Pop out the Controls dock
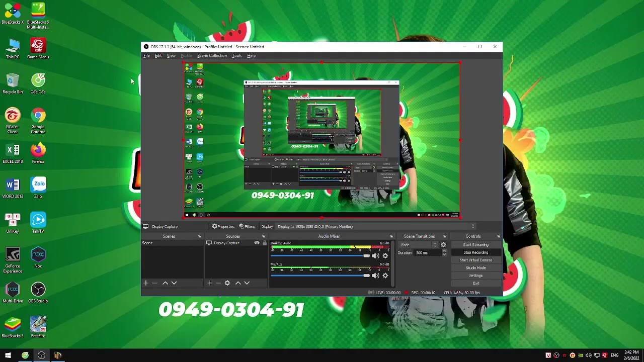 (499, 236)
